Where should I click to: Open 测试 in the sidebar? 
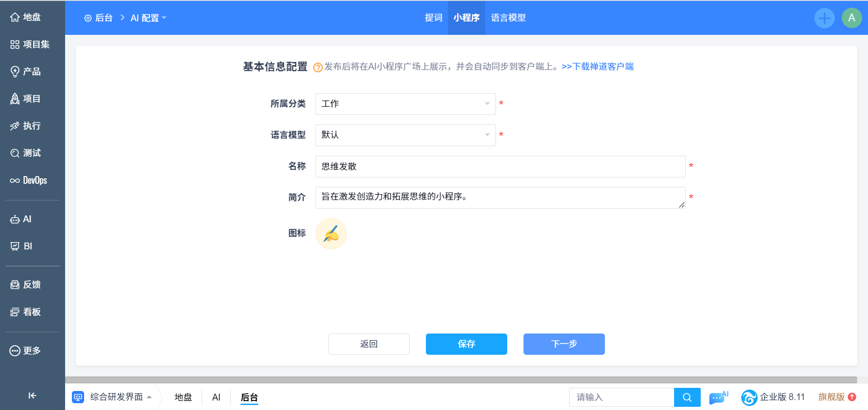26,153
